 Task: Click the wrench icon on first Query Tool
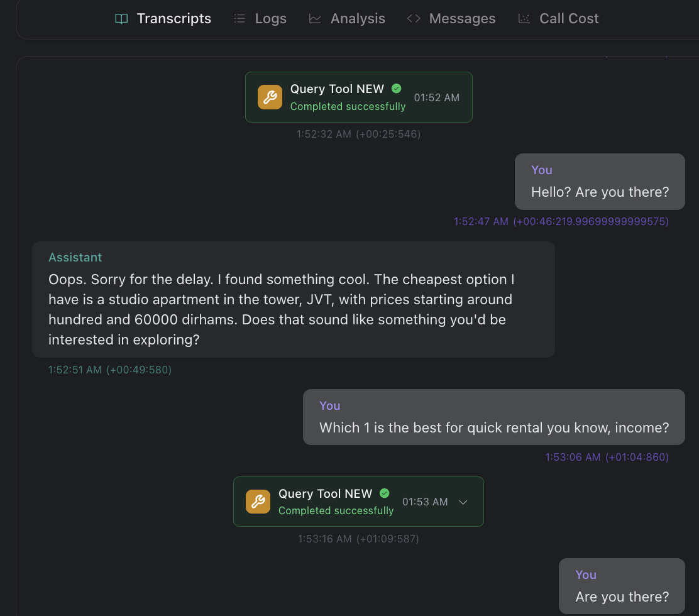[270, 97]
